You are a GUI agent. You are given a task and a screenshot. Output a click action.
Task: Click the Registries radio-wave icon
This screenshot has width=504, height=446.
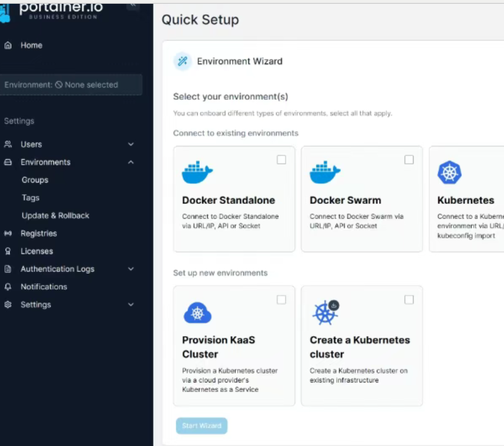point(8,233)
